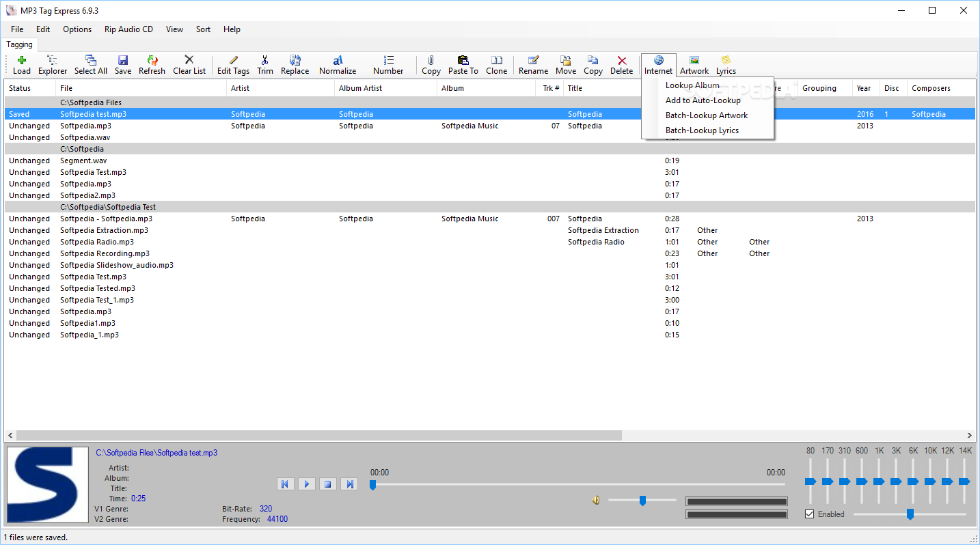Screen dimensions: 980x545
Task: Skip to previous track
Action: click(285, 484)
